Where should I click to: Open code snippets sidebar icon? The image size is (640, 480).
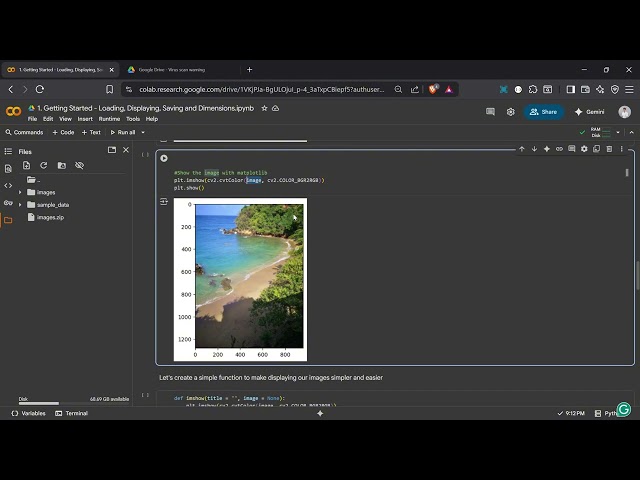8,186
